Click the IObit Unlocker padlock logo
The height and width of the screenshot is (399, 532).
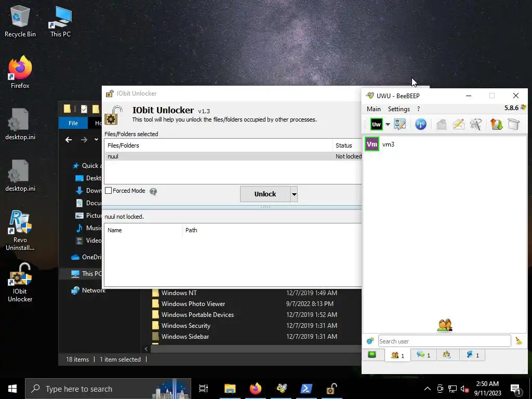pyautogui.click(x=114, y=115)
